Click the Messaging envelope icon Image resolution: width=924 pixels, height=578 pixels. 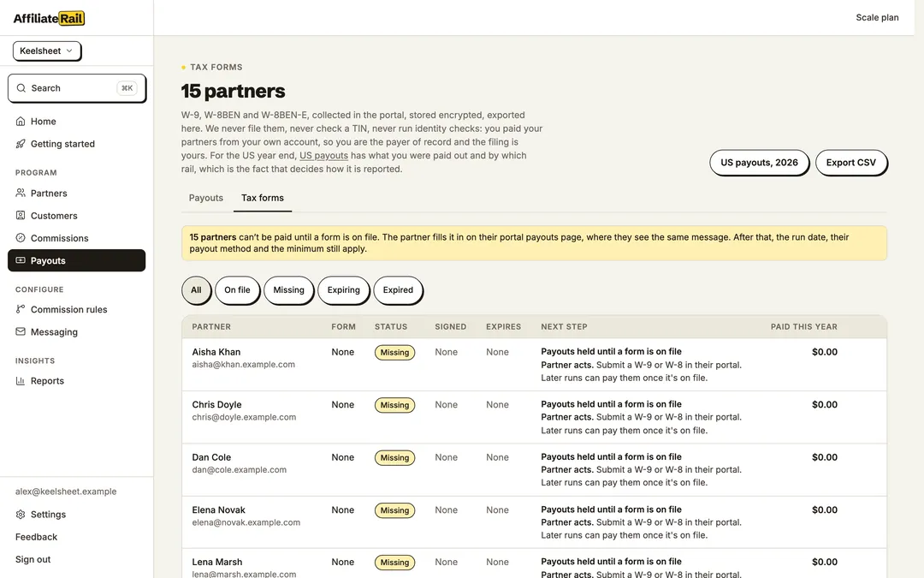(x=21, y=331)
